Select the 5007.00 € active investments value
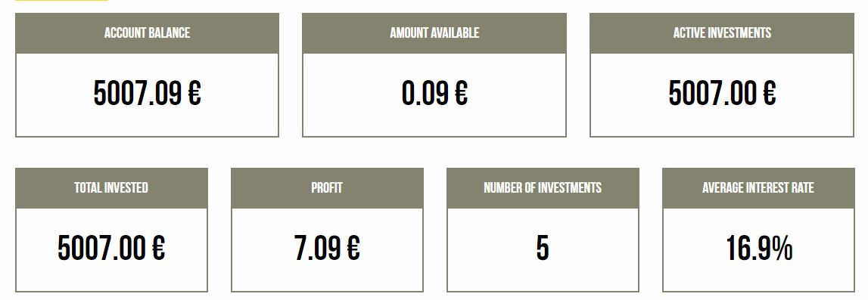This screenshot has height=300, width=868. [722, 93]
